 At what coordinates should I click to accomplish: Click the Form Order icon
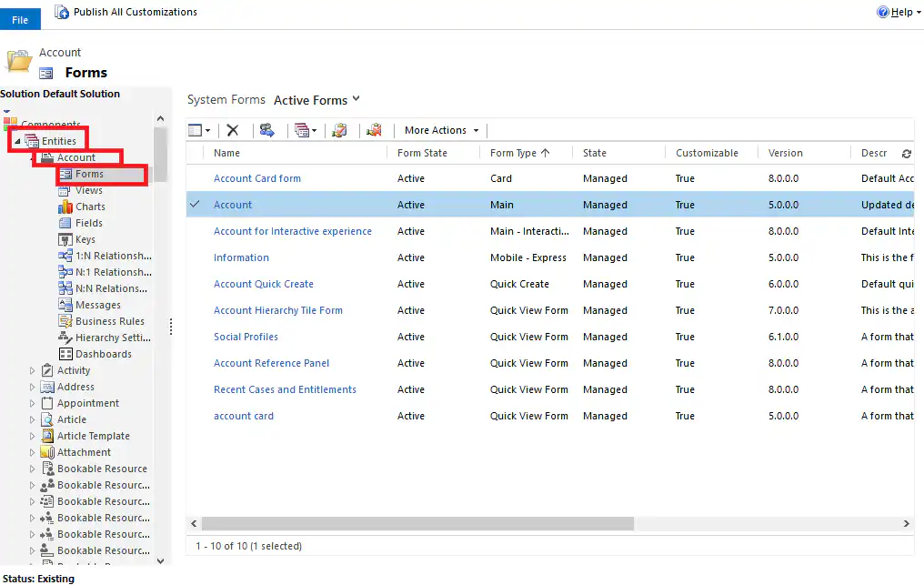(302, 129)
